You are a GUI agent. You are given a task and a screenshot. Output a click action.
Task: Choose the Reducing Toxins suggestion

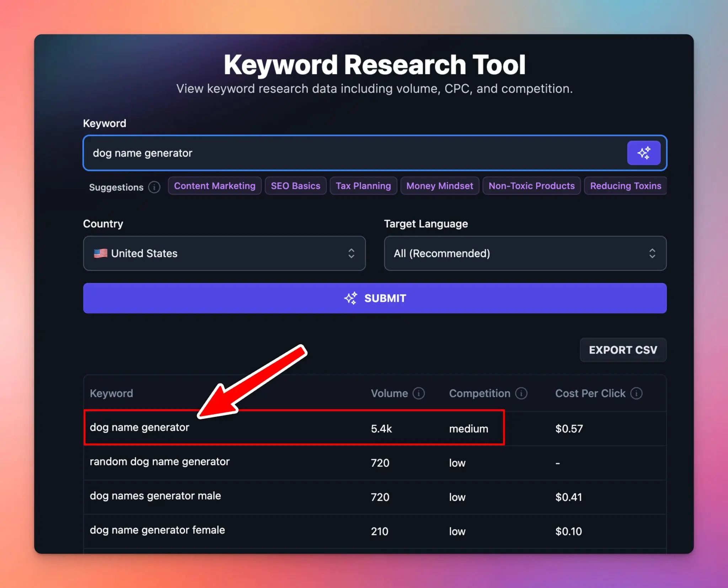625,186
